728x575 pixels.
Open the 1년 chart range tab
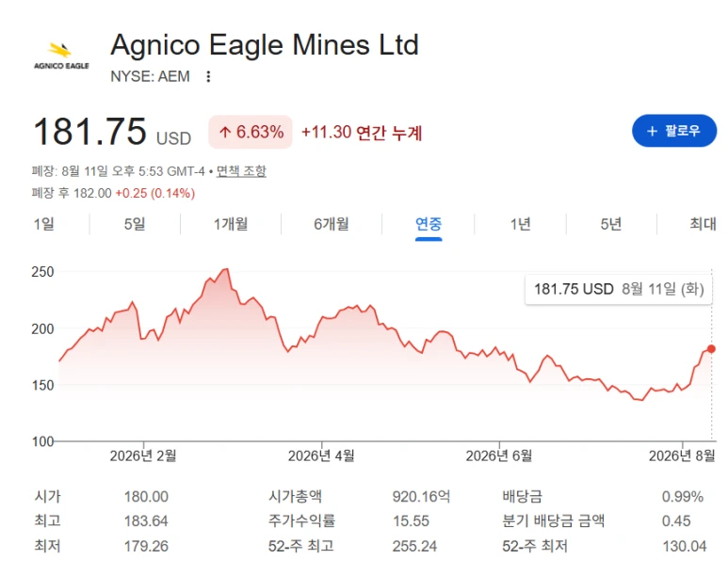[521, 224]
